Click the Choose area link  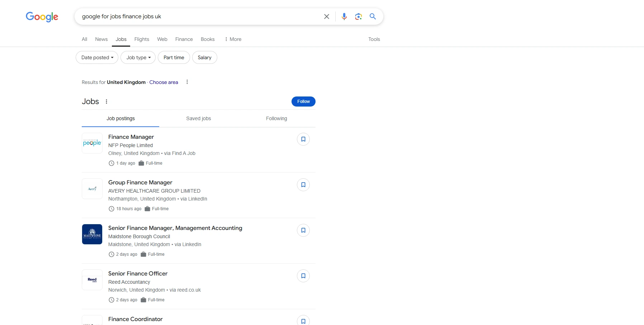[164, 82]
